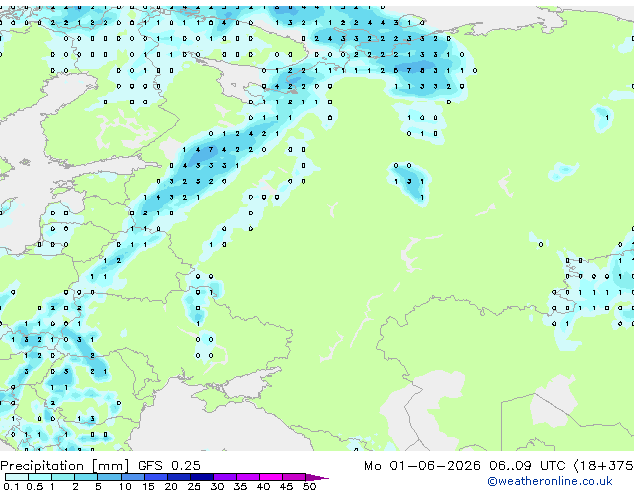The image size is (634, 490).
Task: Pick the 30–35 mm purple legend swatch
Action: pyautogui.click(x=224, y=477)
